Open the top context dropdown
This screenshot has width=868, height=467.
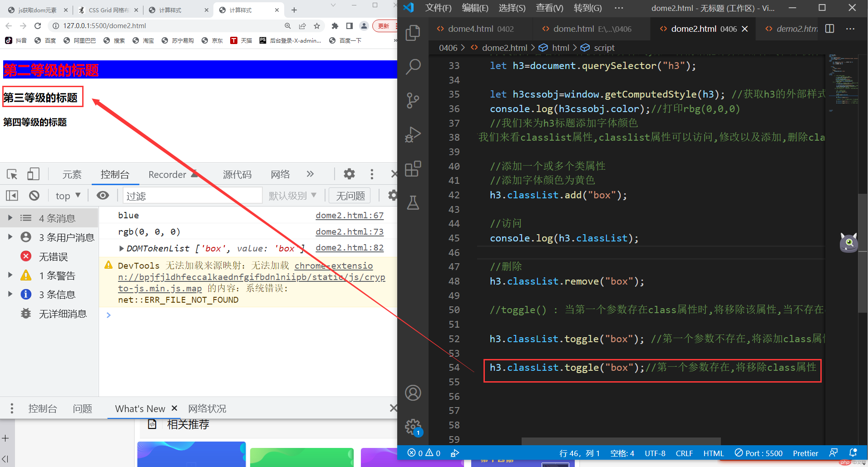tap(68, 196)
